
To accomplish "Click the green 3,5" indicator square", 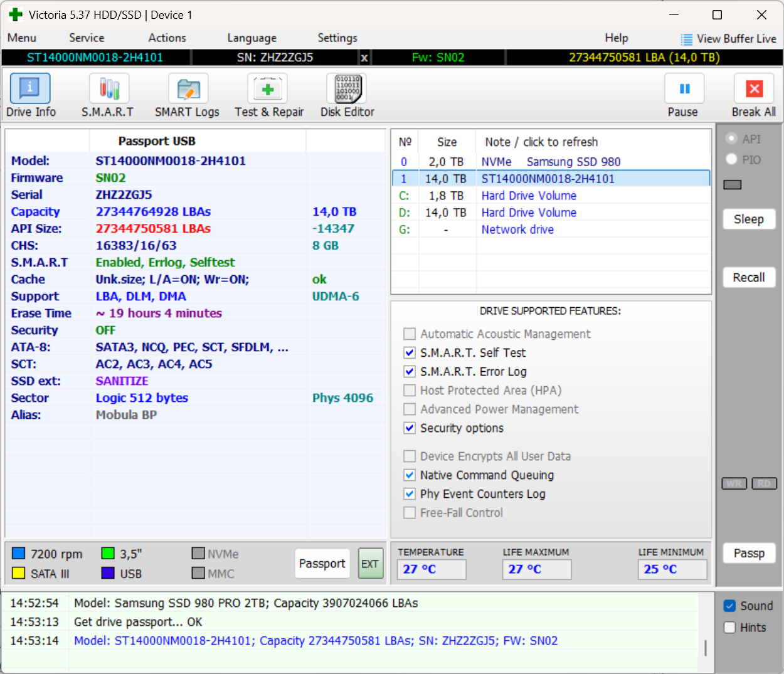I will [108, 553].
